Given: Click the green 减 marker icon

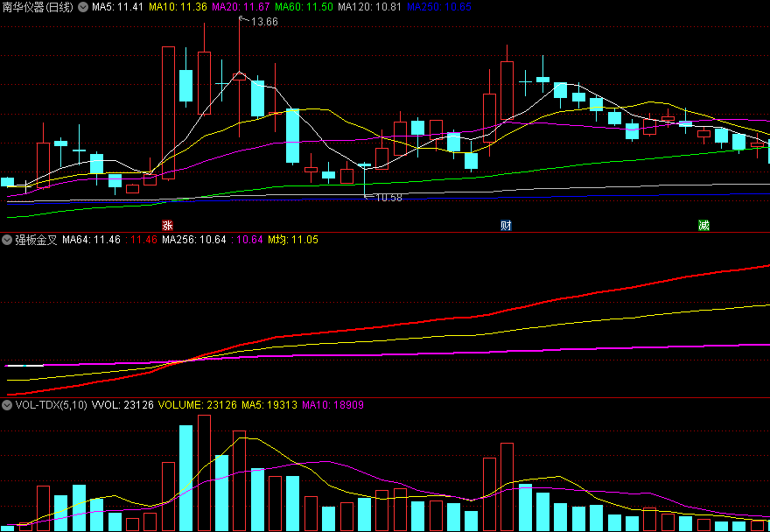Looking at the screenshot, I should click(x=703, y=226).
